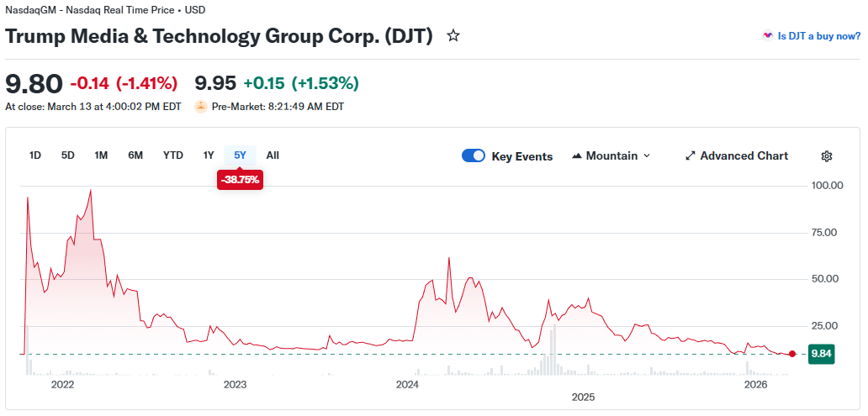
Task: Click the pre-market sun icon
Action: pos(200,107)
